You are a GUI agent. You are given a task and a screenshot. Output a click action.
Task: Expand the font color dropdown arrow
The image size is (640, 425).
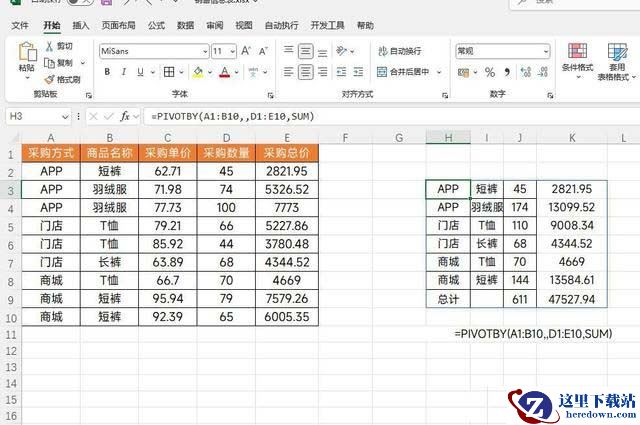point(236,73)
